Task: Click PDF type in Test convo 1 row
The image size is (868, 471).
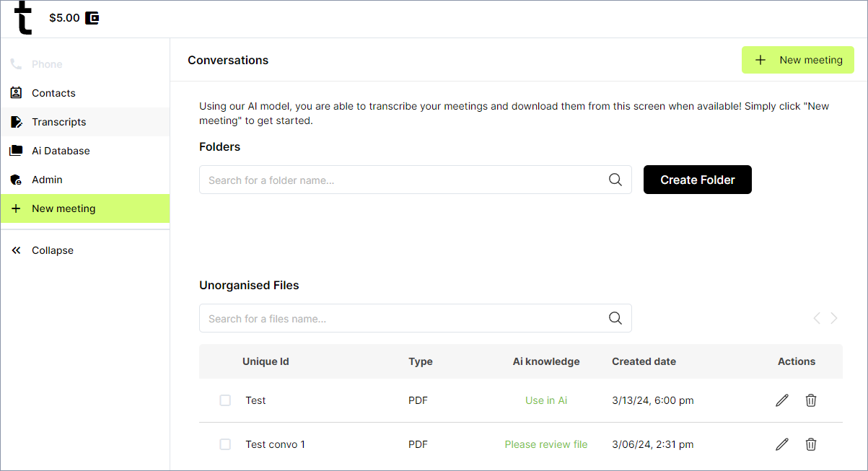Action: (x=418, y=444)
